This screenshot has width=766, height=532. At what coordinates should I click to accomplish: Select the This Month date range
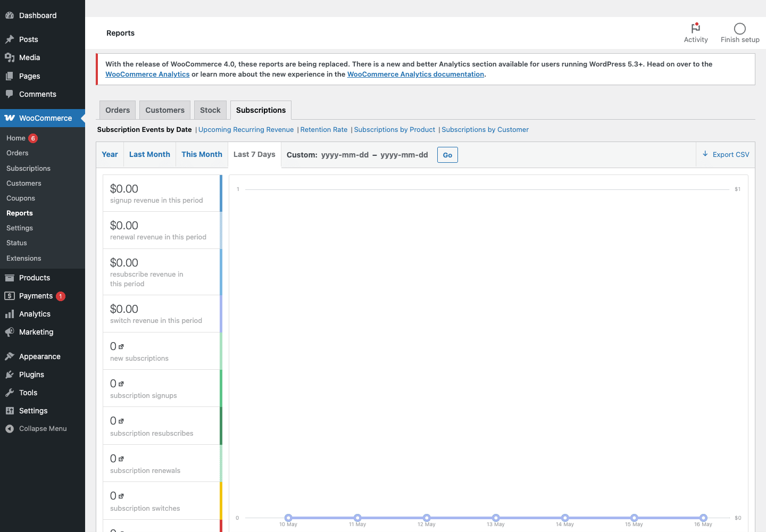click(202, 155)
